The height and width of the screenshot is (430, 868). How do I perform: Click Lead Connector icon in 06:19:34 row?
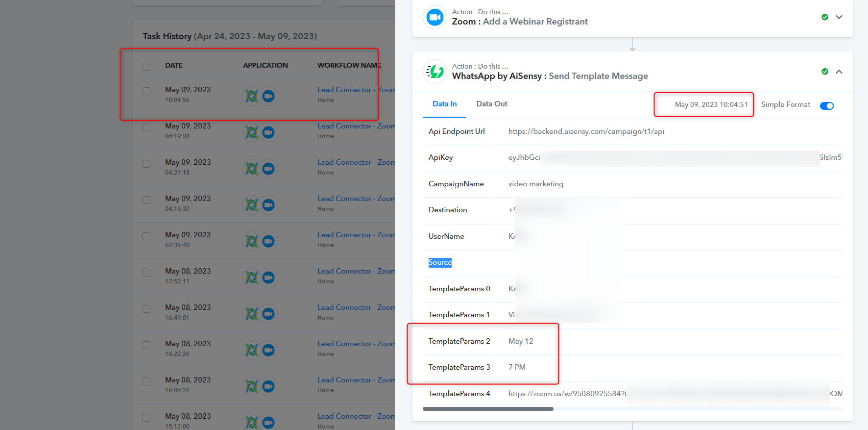[252, 132]
